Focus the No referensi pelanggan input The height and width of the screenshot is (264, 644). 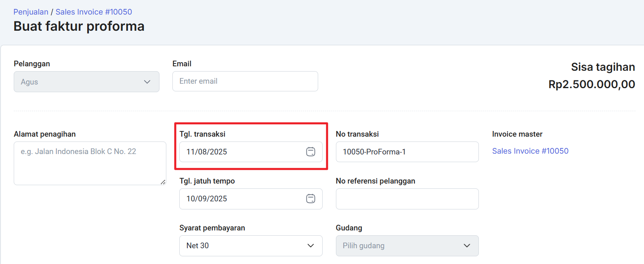407,199
